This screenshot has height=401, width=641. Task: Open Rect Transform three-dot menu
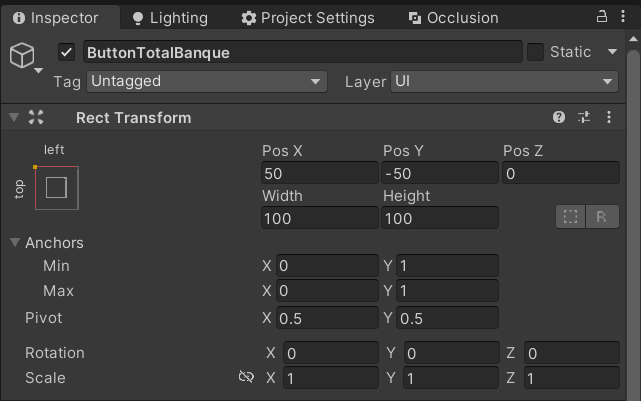[609, 118]
